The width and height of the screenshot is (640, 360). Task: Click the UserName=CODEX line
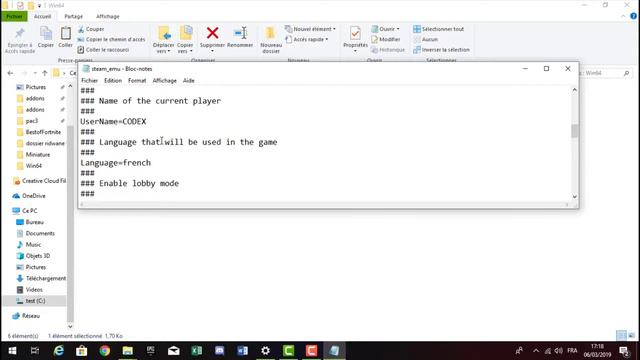(x=113, y=122)
